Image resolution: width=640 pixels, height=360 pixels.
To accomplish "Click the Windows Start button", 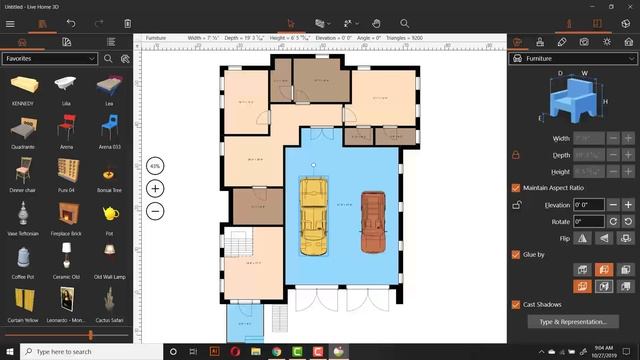I will click(10, 351).
